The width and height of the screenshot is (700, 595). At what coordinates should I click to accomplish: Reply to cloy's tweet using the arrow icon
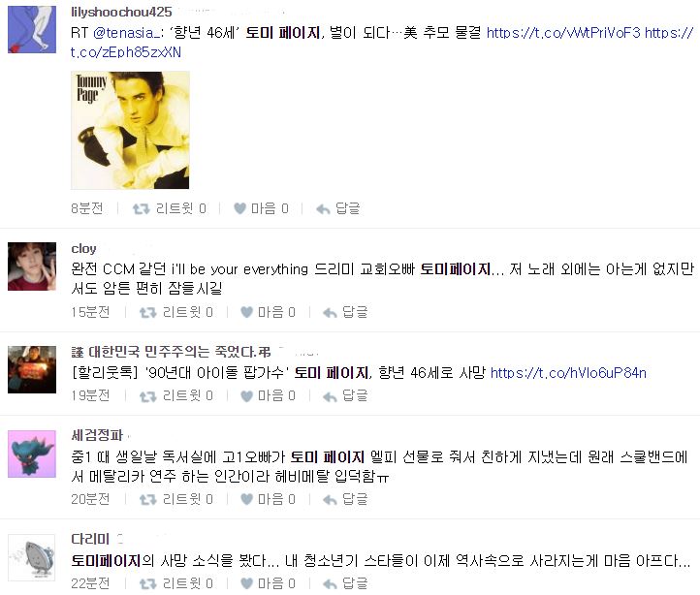(330, 312)
